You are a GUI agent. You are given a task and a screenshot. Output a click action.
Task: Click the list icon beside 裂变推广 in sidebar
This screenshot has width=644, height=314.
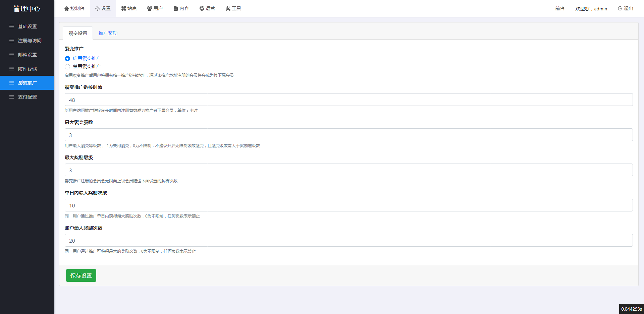point(12,83)
